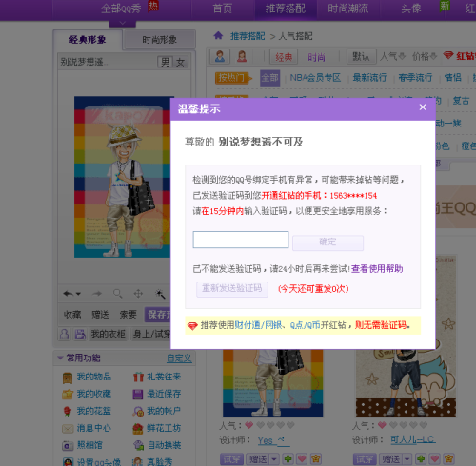Screen dimensions: 476x466
Task: Click the 保存 button under avatar
Action: [x=157, y=315]
